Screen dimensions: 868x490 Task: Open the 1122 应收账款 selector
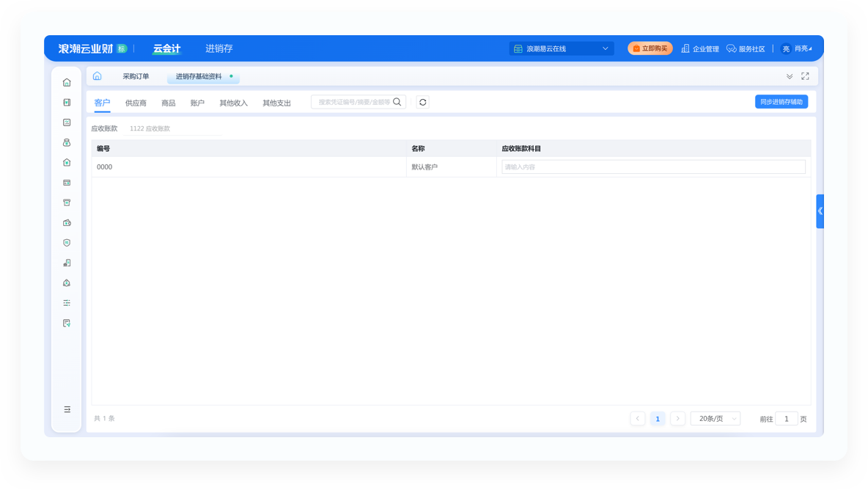click(x=172, y=128)
